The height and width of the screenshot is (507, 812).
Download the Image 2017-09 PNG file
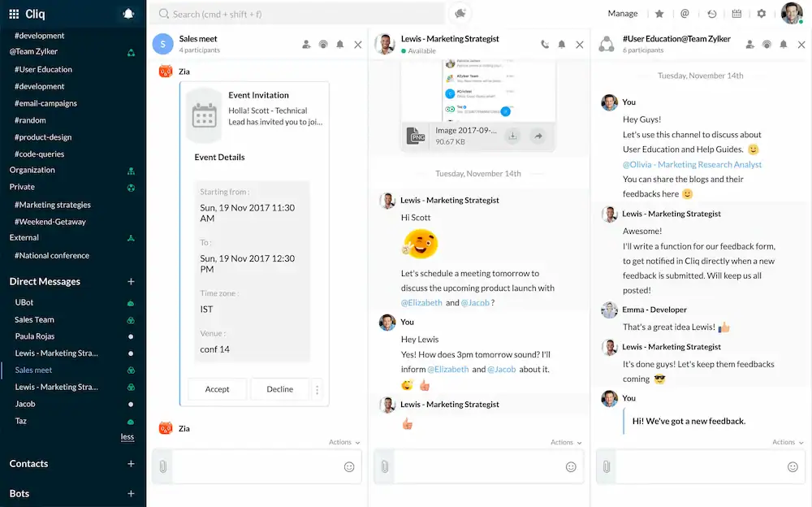(x=511, y=137)
